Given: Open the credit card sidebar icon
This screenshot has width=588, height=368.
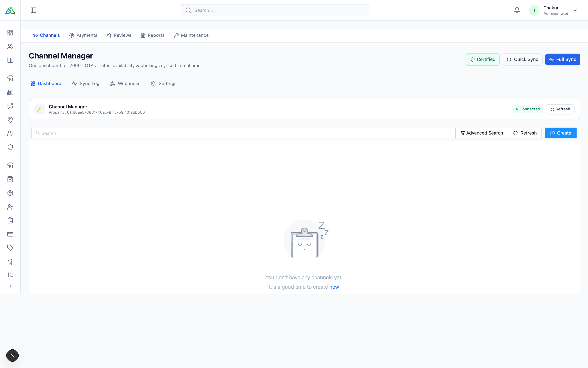Looking at the screenshot, I should click(x=10, y=234).
